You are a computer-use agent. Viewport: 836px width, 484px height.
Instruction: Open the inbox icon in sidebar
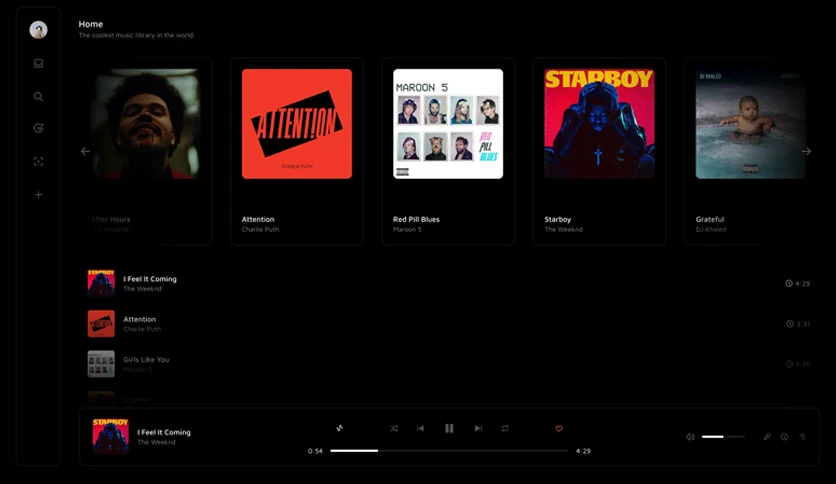coord(38,63)
